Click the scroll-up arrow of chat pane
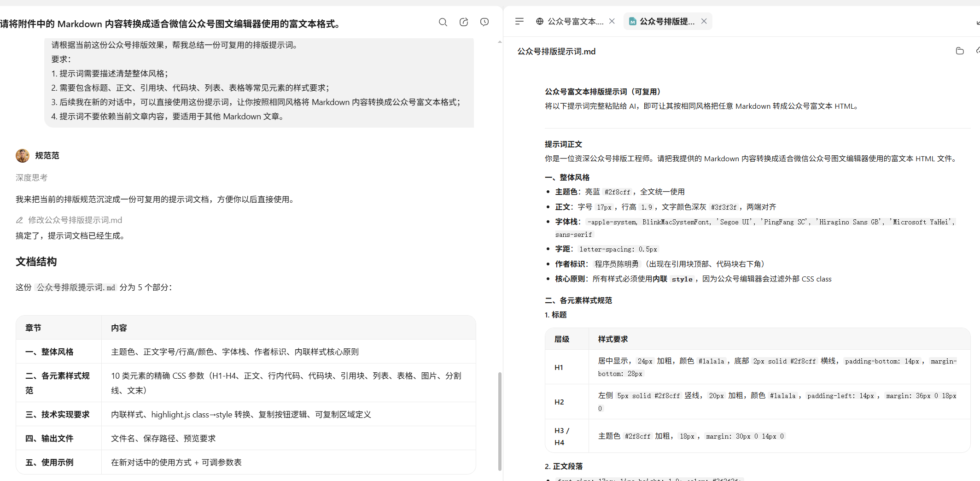The image size is (980, 481). [500, 42]
